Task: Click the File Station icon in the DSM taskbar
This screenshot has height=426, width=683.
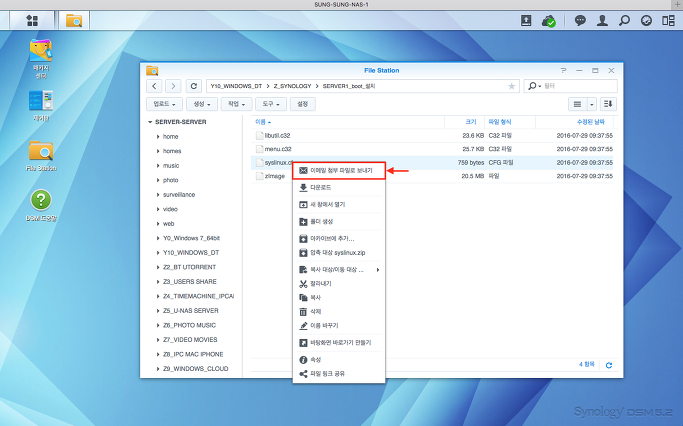Action: tap(74, 20)
